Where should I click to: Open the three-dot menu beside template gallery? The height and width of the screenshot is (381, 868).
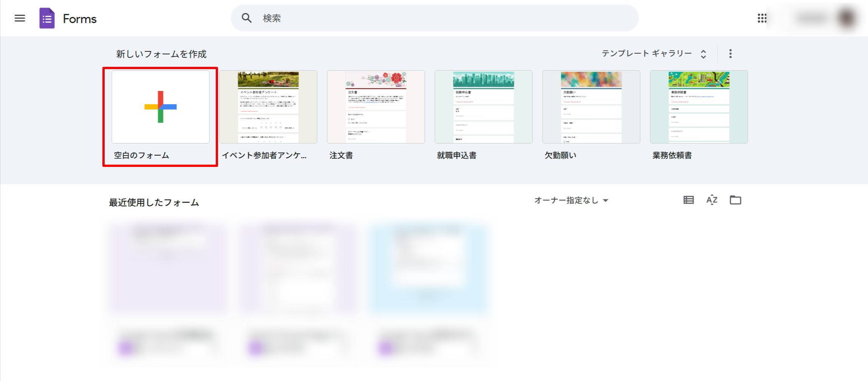click(x=730, y=54)
